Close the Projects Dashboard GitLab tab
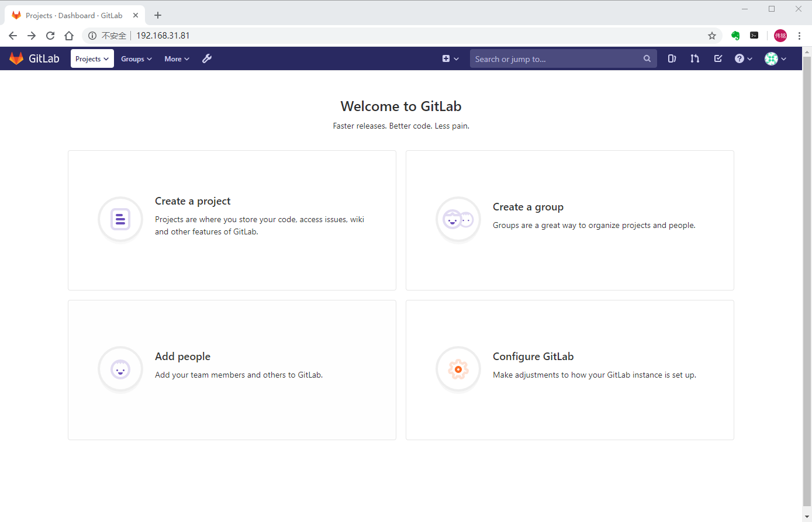Viewport: 812px width, 522px height. 136,15
